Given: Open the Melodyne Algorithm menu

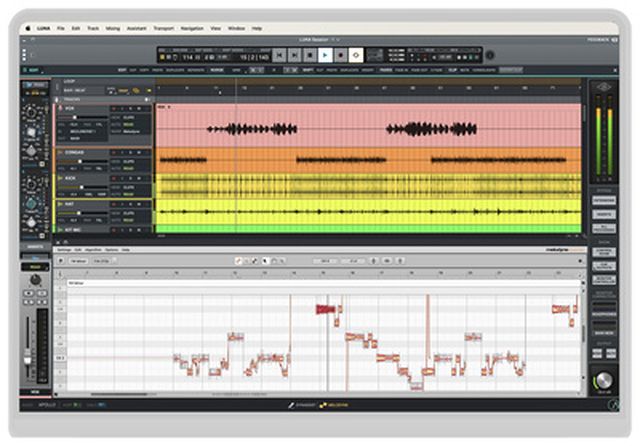Looking at the screenshot, I should pyautogui.click(x=94, y=249).
